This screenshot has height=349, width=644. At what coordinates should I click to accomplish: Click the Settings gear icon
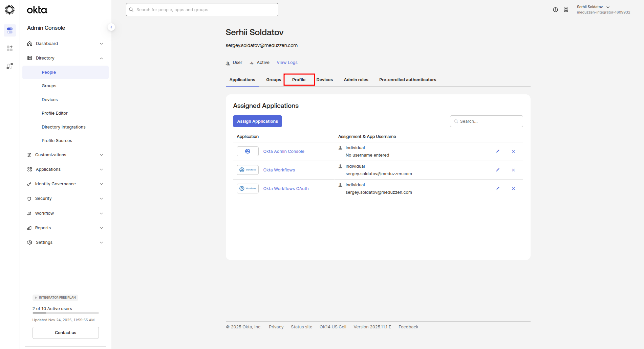30,242
